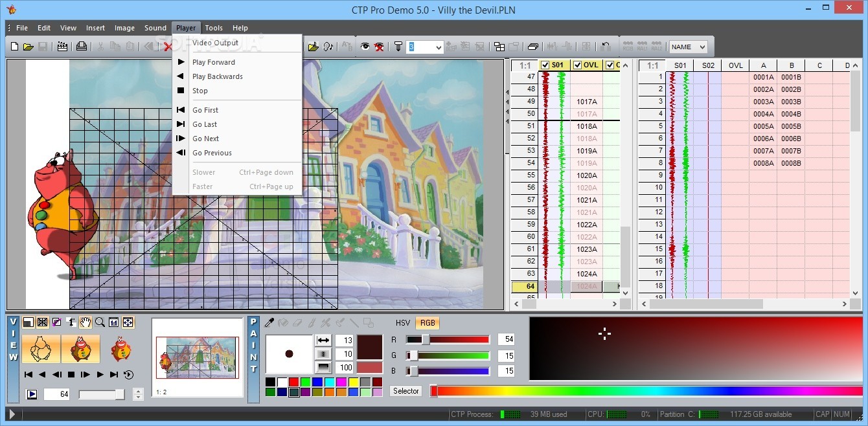This screenshot has height=426, width=868.
Task: Click the bottom-left status bar play arrow
Action: (x=12, y=414)
